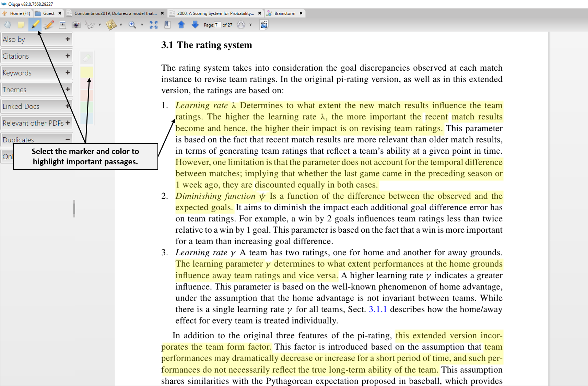The image size is (588, 386).
Task: Go to the next page with down arrow
Action: pyautogui.click(x=195, y=25)
